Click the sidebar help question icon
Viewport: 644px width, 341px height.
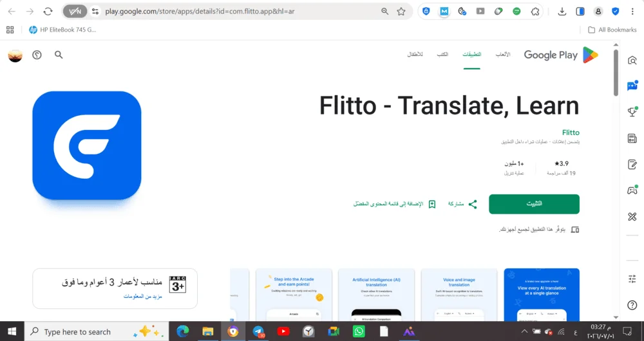coord(632,306)
